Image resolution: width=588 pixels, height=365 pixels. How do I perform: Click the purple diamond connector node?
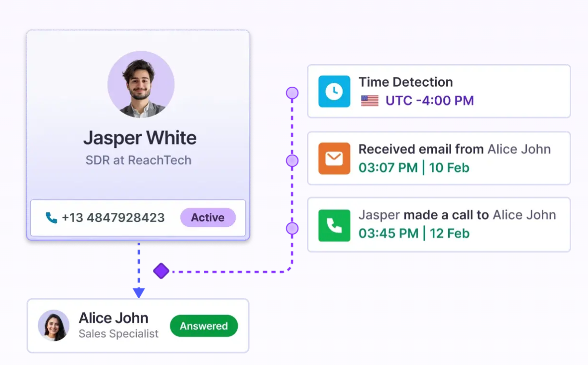point(161,271)
